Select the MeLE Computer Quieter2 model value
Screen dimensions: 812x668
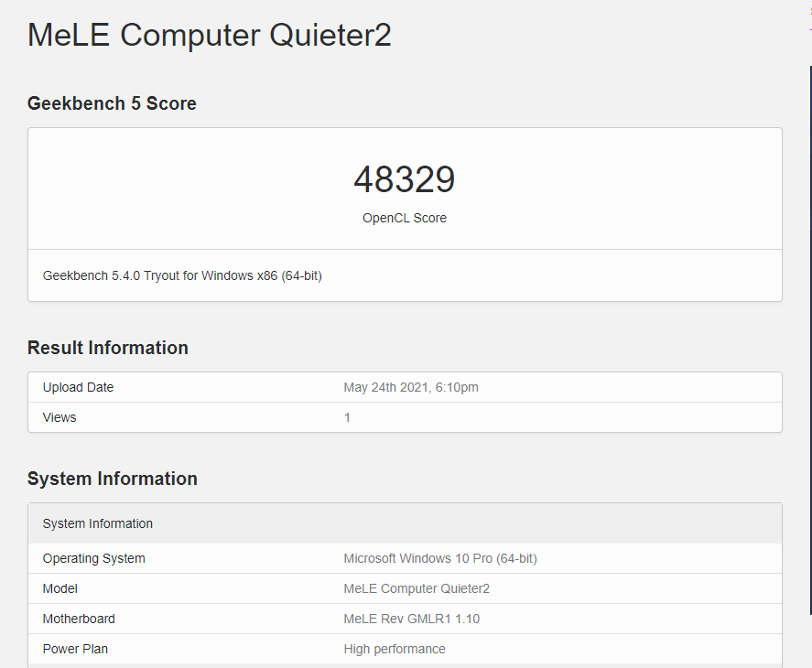click(x=417, y=588)
